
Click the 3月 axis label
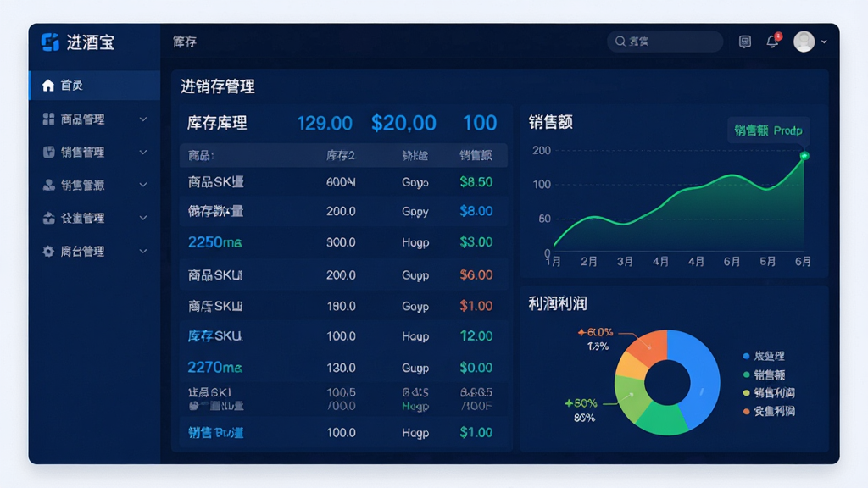tap(625, 261)
